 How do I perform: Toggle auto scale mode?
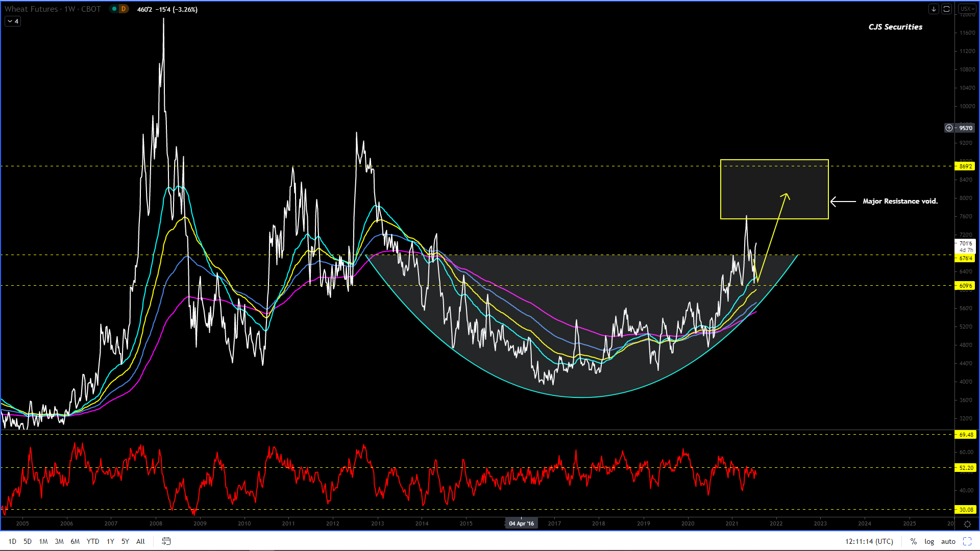coord(948,541)
